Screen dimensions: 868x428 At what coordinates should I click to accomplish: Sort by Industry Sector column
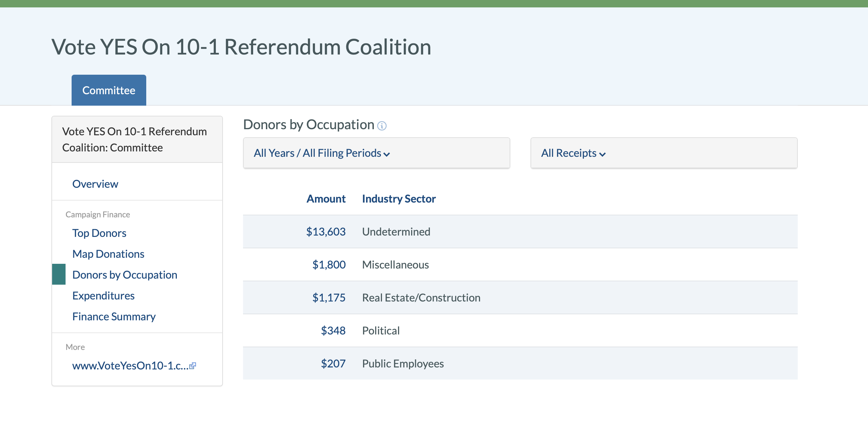coord(399,199)
